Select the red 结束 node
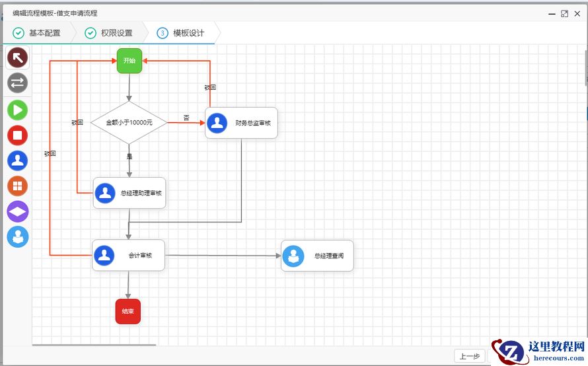 [x=128, y=311]
